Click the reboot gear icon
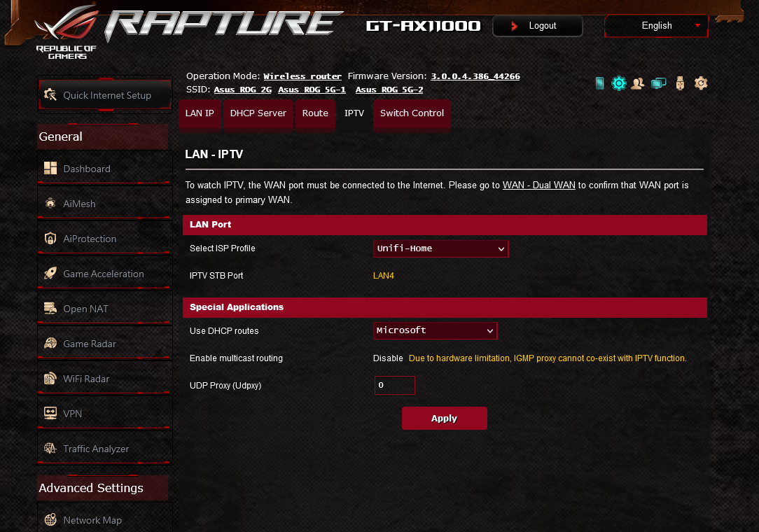 700,83
